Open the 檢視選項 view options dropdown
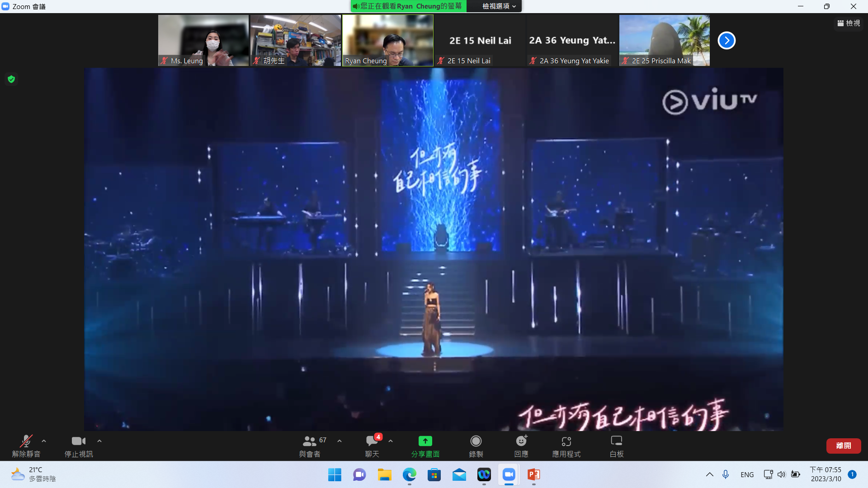Image resolution: width=868 pixels, height=488 pixels. coord(499,6)
